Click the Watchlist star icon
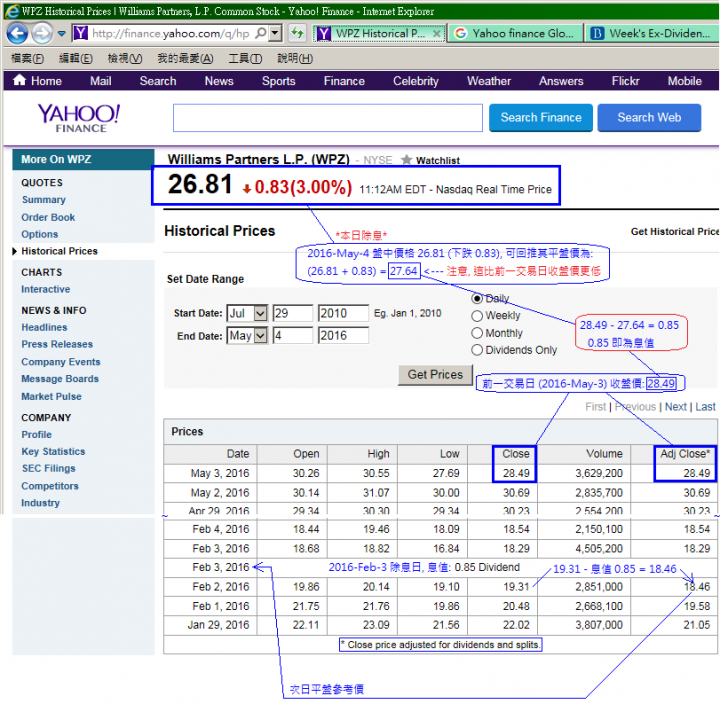Viewport: 720px width, 704px height. (406, 160)
